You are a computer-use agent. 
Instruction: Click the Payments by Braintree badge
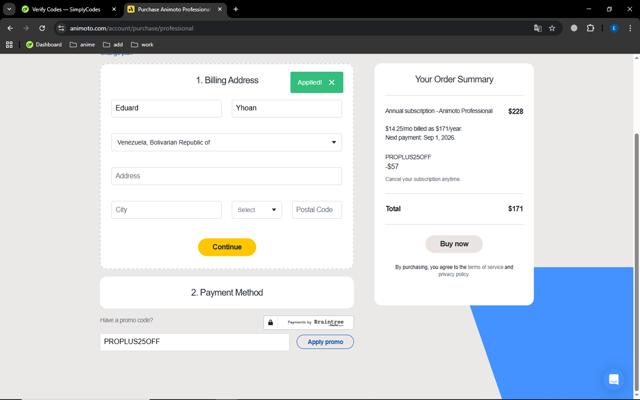[308, 322]
